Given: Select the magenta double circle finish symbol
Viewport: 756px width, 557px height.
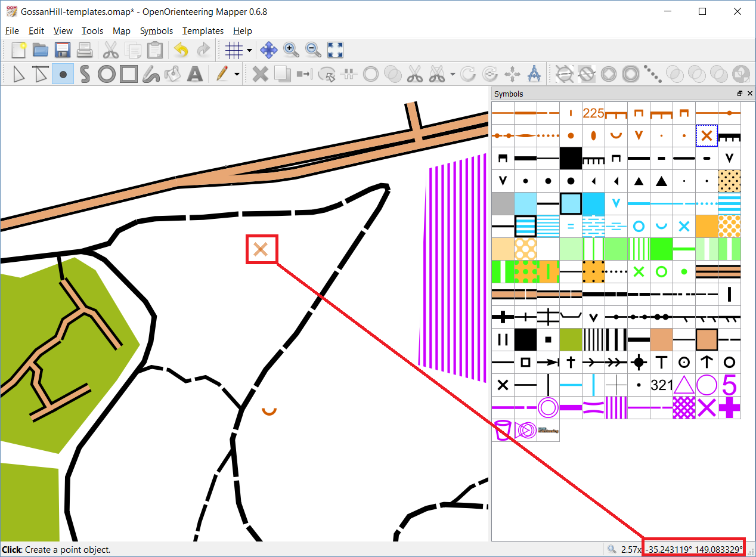Looking at the screenshot, I should point(548,408).
